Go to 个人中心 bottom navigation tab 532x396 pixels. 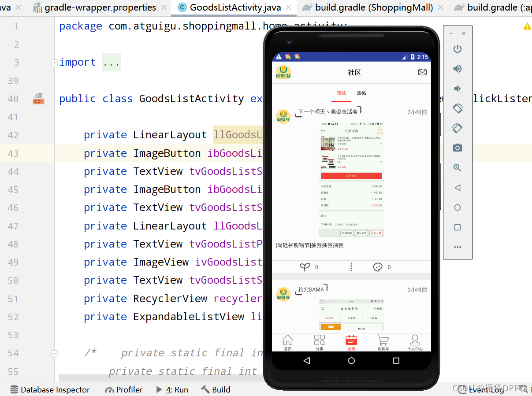tap(415, 342)
